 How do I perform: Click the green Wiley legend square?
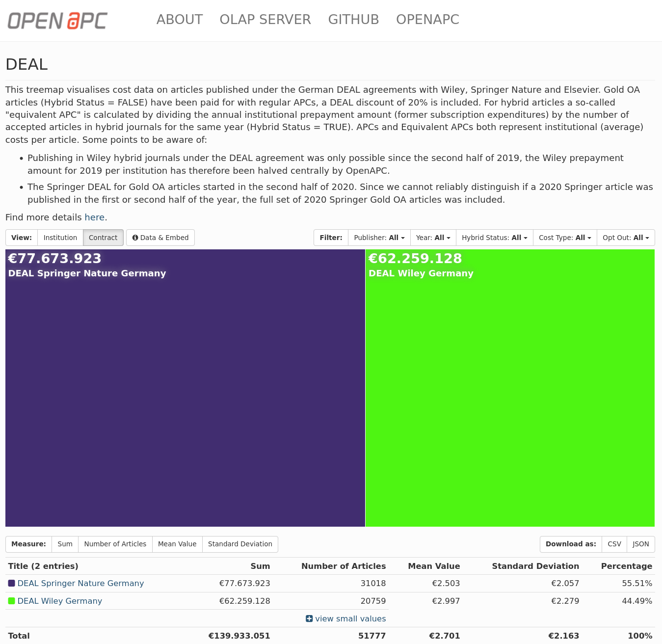click(12, 601)
